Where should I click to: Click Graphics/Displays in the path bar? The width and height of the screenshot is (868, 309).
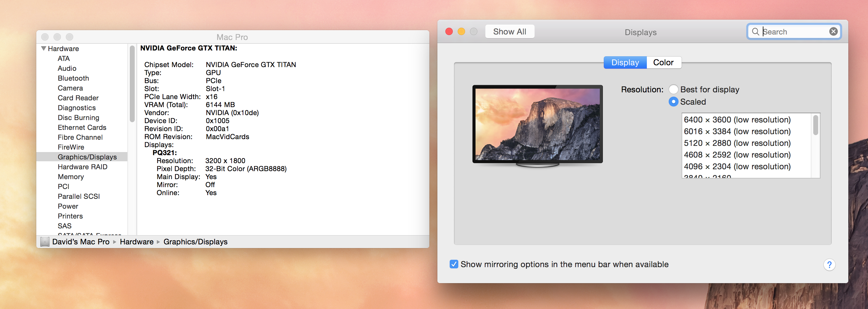195,242
